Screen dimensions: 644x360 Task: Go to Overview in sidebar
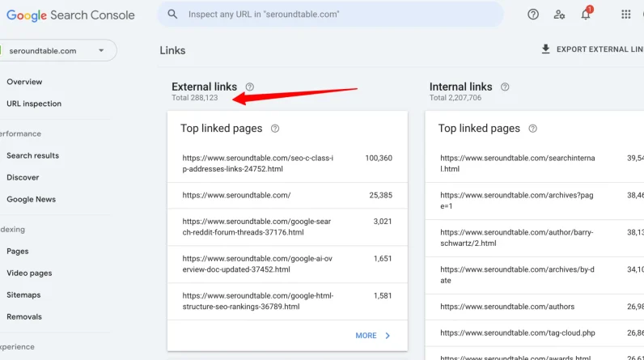click(x=24, y=82)
